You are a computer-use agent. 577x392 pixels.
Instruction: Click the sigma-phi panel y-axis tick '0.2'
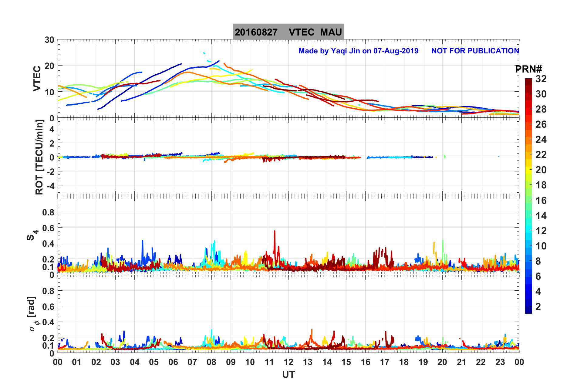pyautogui.click(x=49, y=338)
